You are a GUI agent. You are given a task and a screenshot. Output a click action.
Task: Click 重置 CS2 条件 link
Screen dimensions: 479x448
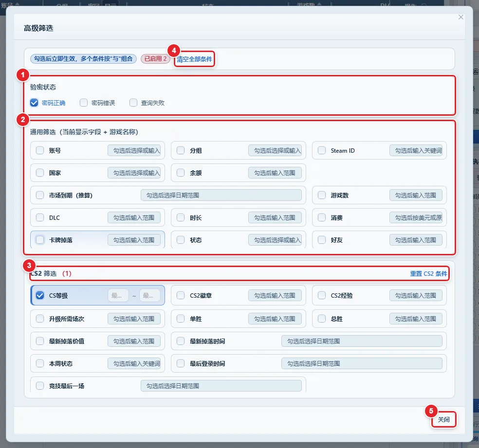point(428,274)
